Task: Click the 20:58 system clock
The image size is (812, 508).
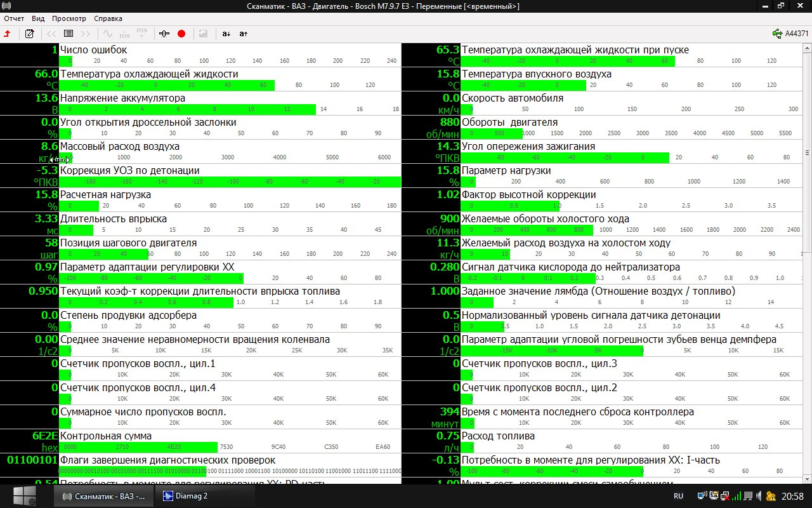Action: [x=793, y=496]
